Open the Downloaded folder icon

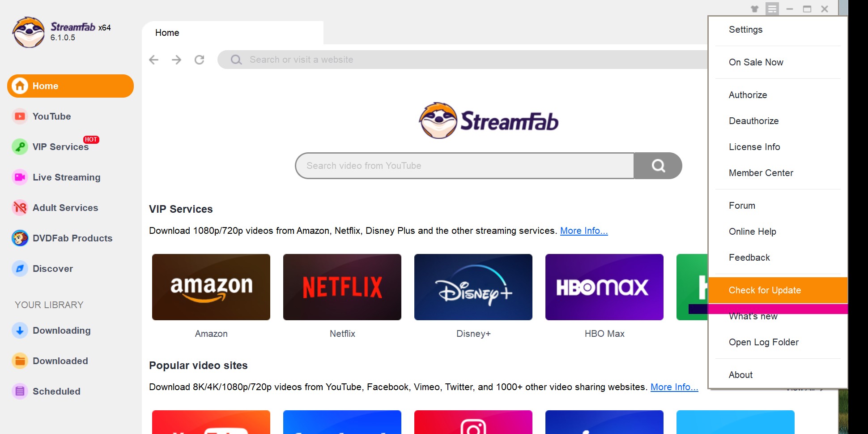click(20, 361)
